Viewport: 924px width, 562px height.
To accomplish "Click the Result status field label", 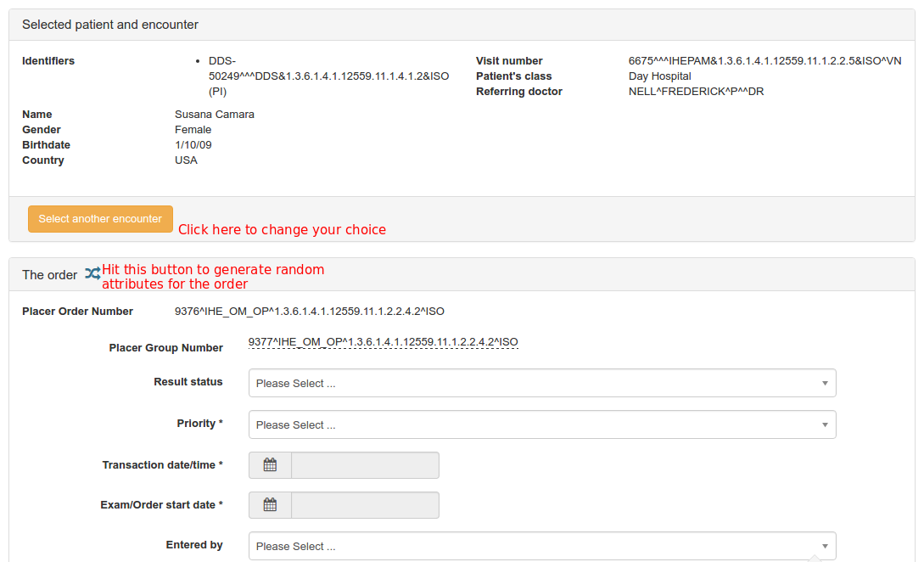I will (x=188, y=382).
